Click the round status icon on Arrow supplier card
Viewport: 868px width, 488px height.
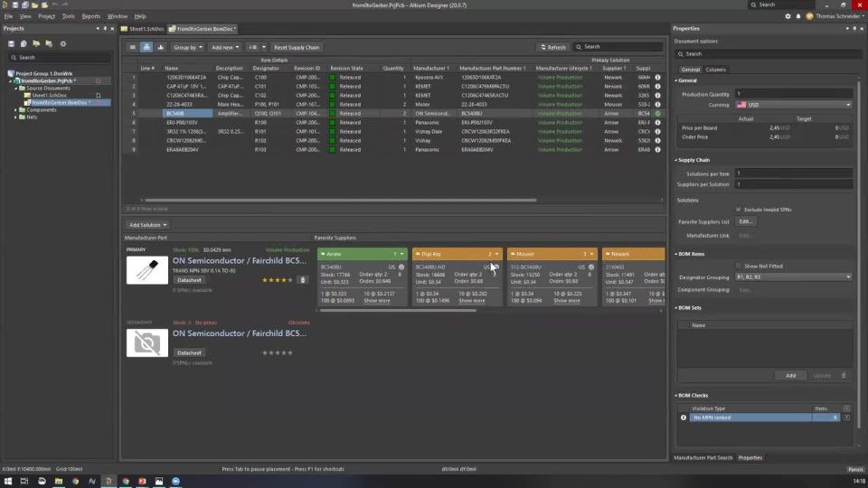click(x=401, y=267)
